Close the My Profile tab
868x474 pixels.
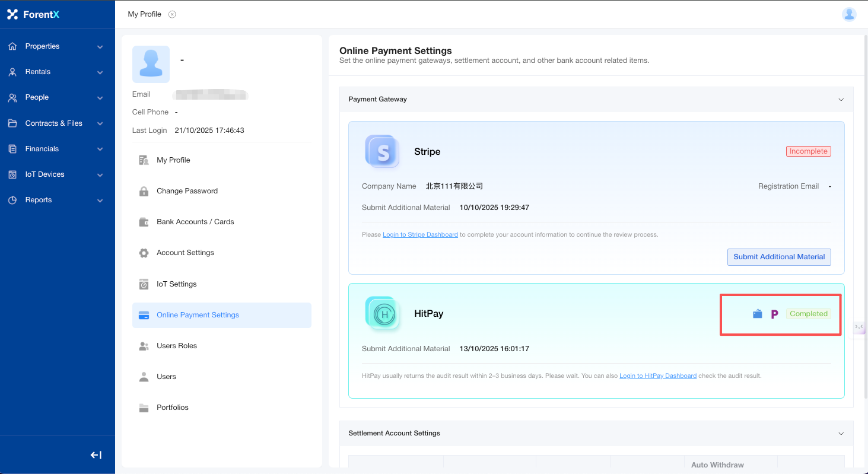click(172, 14)
